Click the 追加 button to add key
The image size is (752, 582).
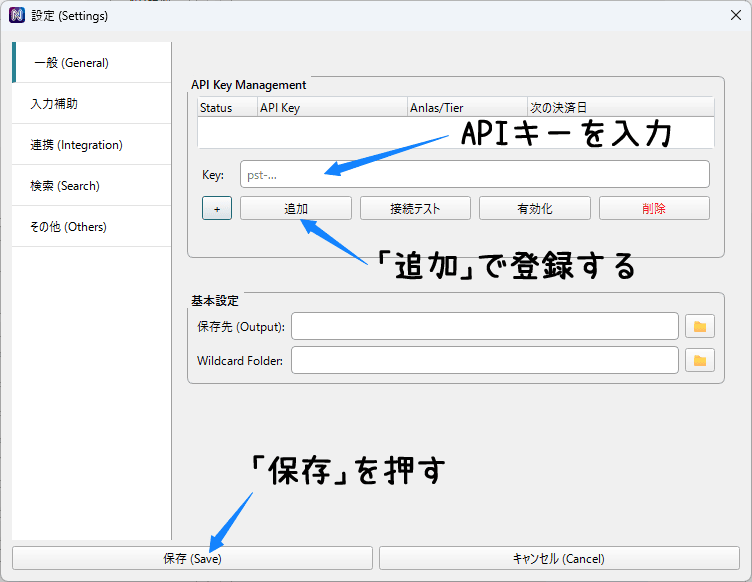coord(296,209)
